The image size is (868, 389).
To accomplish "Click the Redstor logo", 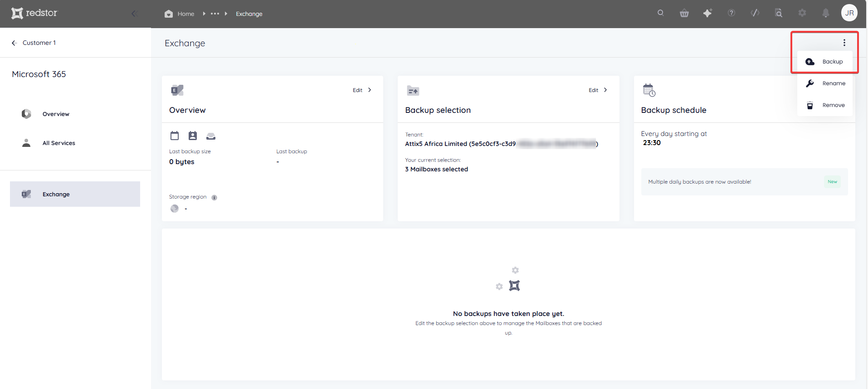I will coord(34,13).
